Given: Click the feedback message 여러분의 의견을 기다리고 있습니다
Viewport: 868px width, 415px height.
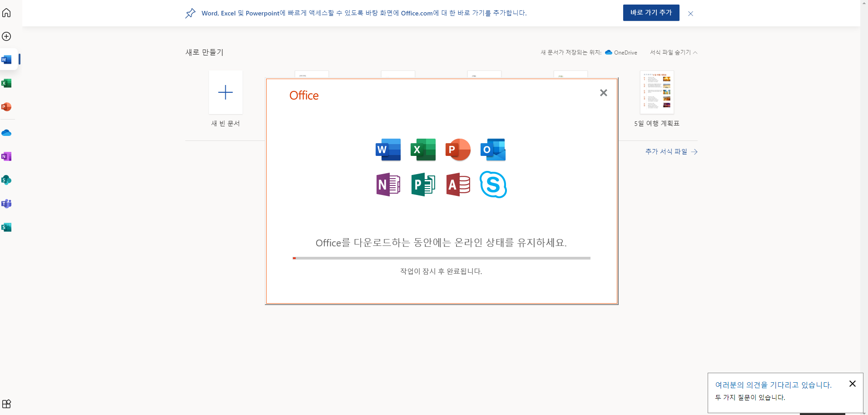Looking at the screenshot, I should click(x=773, y=385).
